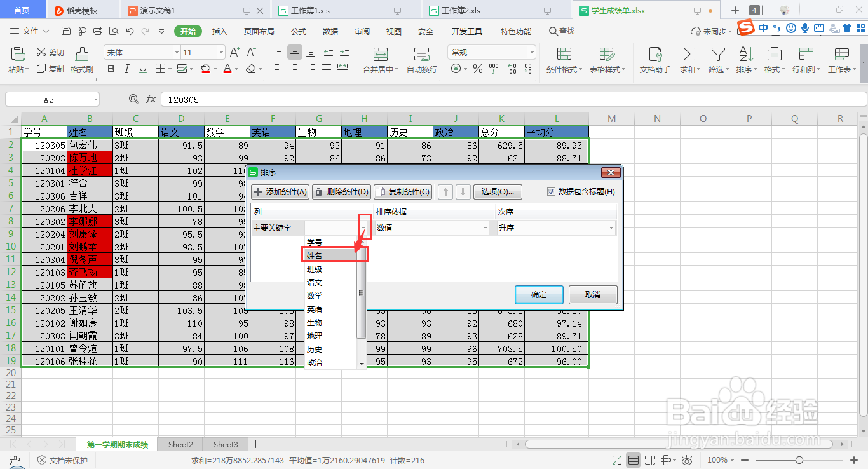
Task: Switch to page break preview in status bar
Action: click(x=650, y=460)
